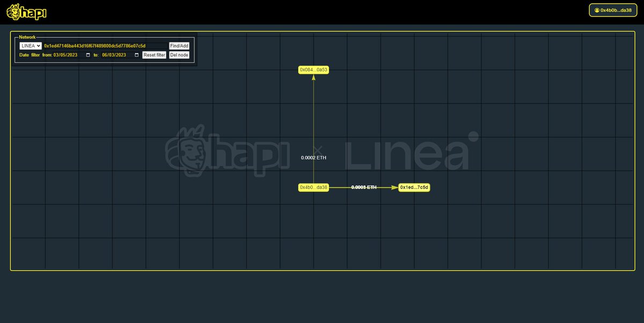The height and width of the screenshot is (323, 644).
Task: Open the calendar picker for the from date
Action: (x=88, y=55)
